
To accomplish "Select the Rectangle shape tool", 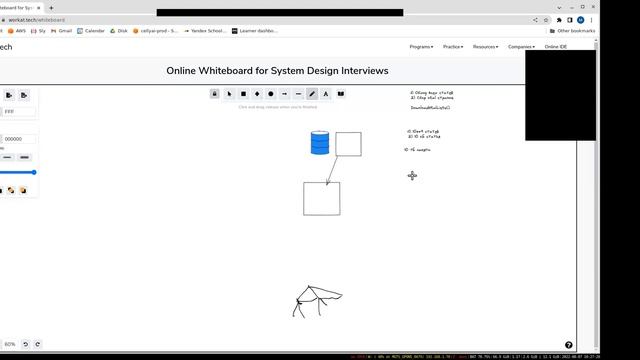I will [x=243, y=94].
